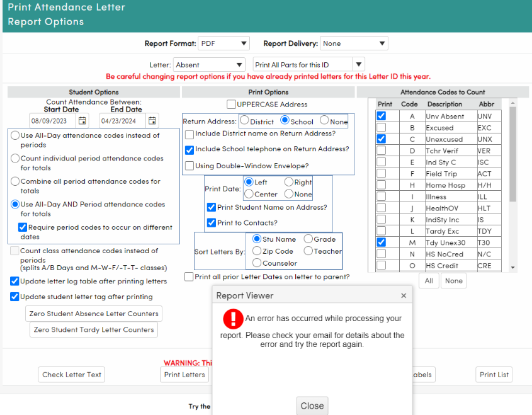Open the Letter dropdown showing Absent
Viewport: 532px width, 415px height.
(209, 64)
